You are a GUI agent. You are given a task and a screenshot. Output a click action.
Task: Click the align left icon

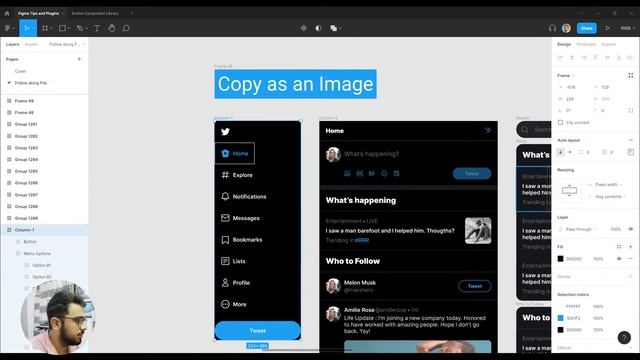(x=560, y=58)
